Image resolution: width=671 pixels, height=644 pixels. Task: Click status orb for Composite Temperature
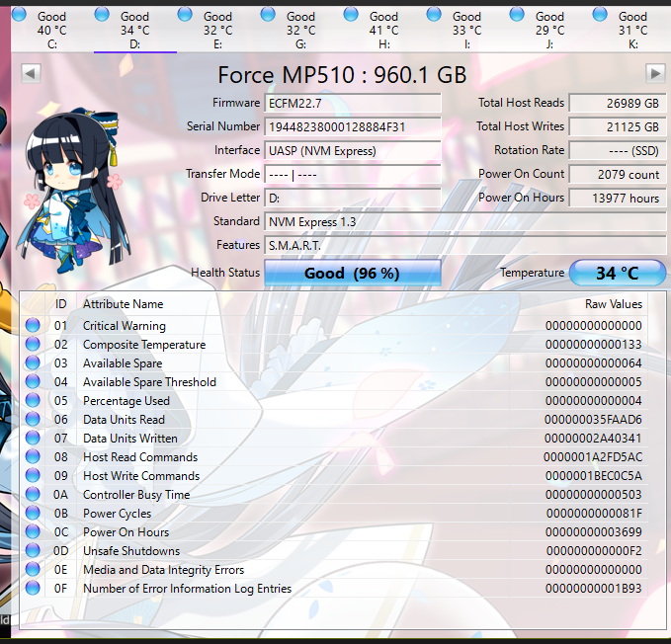[33, 345]
